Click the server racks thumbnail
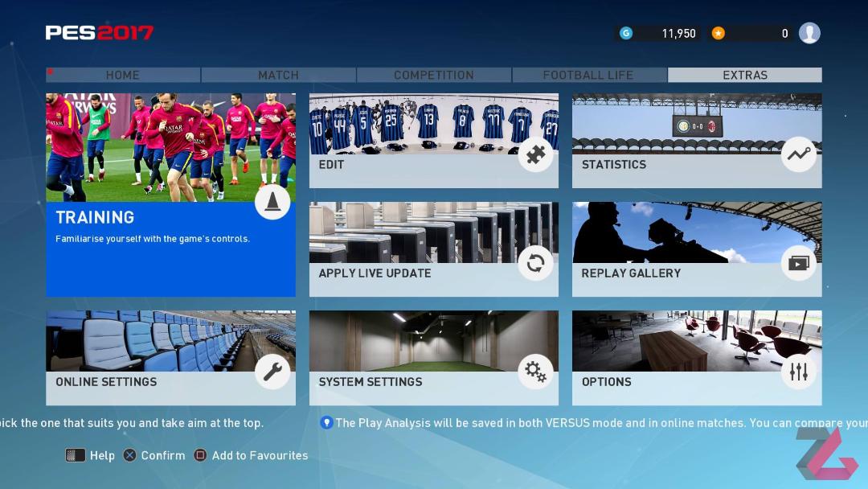This screenshot has height=489, width=868. tap(433, 232)
